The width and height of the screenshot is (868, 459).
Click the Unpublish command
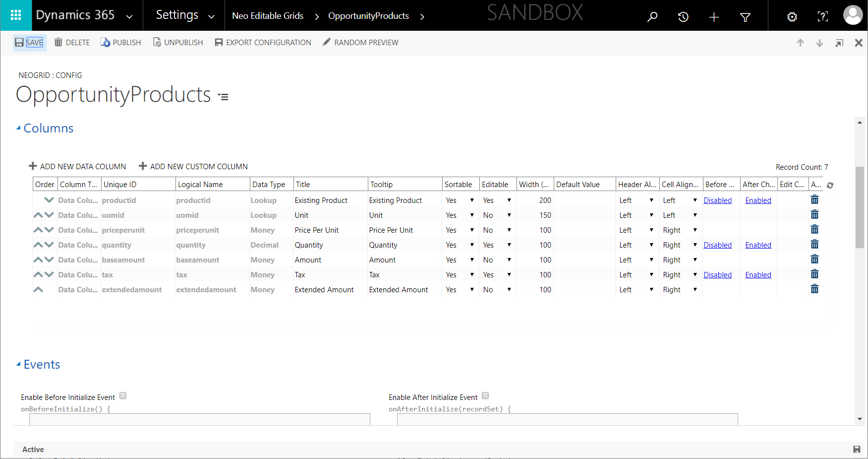point(178,43)
